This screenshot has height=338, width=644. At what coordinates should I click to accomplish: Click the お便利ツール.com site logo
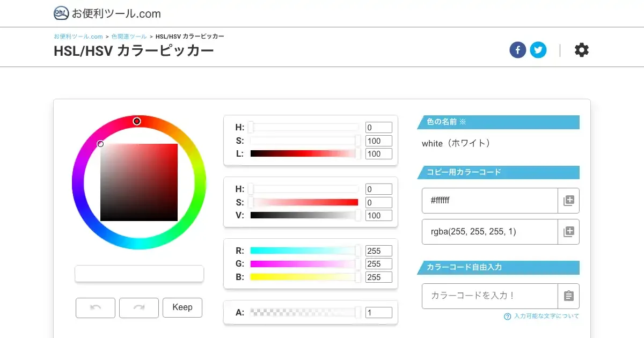pos(107,13)
